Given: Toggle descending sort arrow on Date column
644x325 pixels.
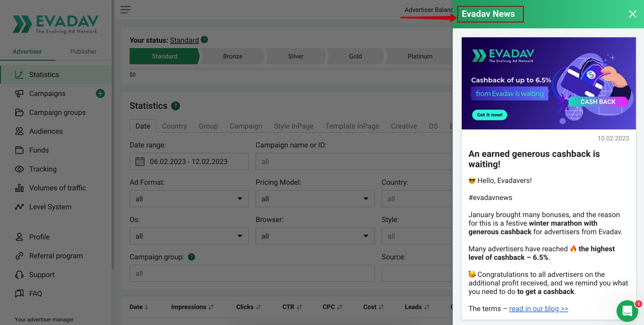Looking at the screenshot, I should 146,307.
